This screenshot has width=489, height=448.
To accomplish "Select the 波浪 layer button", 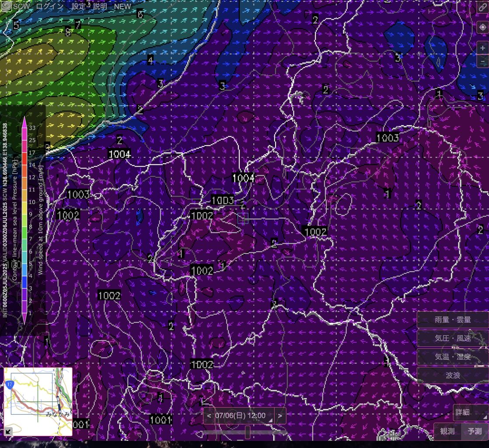I will [453, 375].
